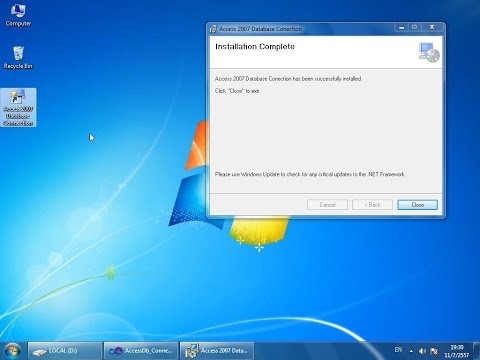Click the EN language indicator
The width and height of the screenshot is (480, 360).
(398, 350)
